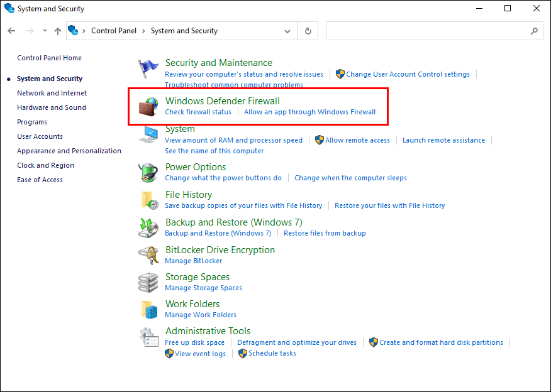Check firewall status
This screenshot has height=392, width=551.
(x=198, y=112)
